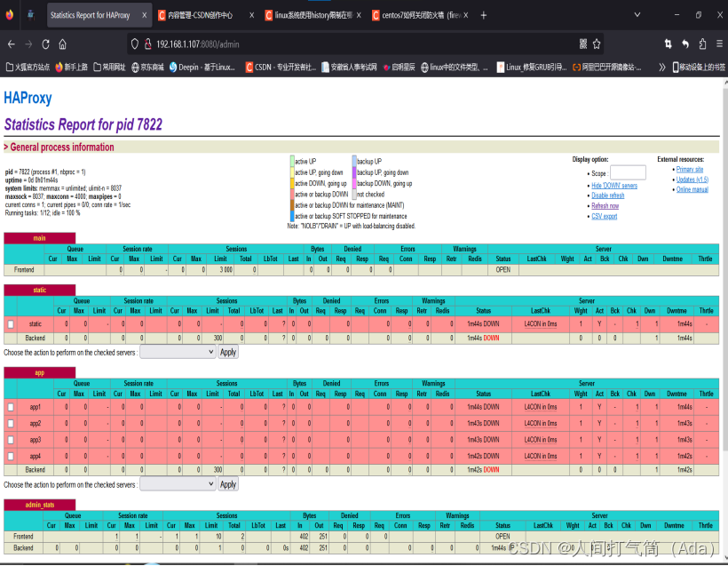Open action dropdown under app table
The width and height of the screenshot is (728, 566).
click(x=178, y=484)
